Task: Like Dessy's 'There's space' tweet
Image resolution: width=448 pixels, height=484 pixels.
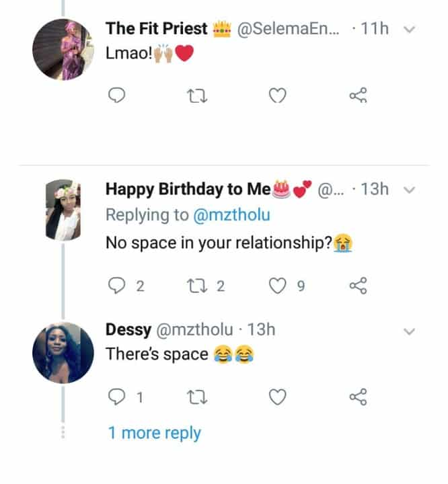Action: (x=277, y=398)
